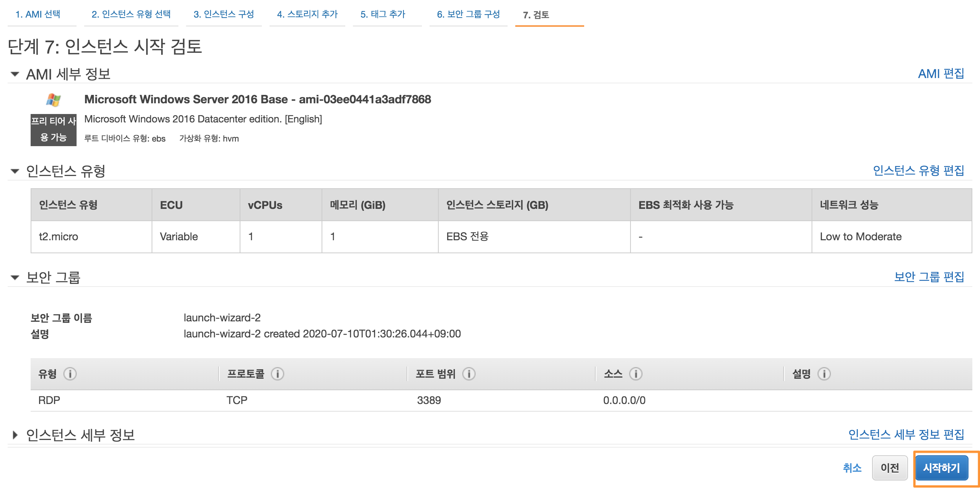
Task: Select the 2. 인스턴스 유형 선택 tab
Action: (x=131, y=14)
